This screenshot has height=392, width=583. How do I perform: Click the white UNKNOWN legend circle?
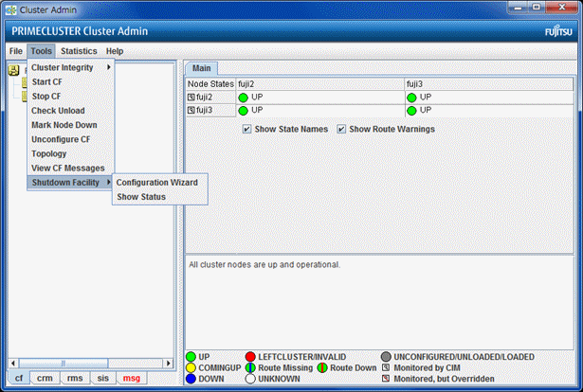250,379
